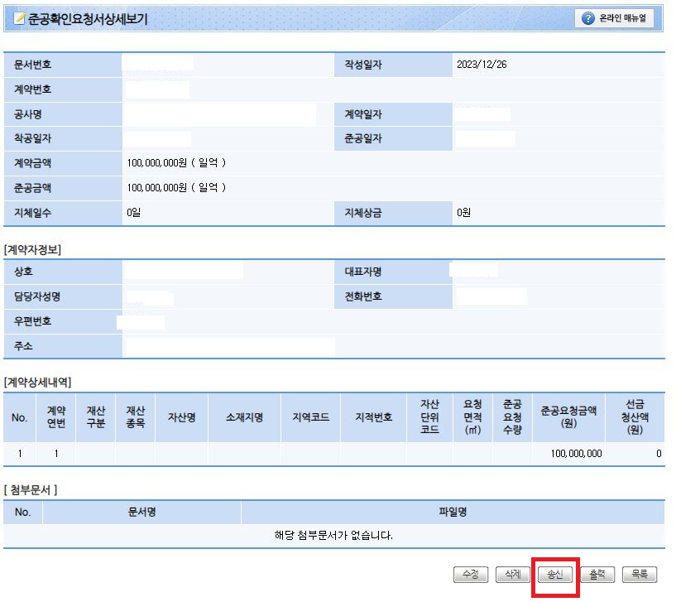Click the 지역코드 column header
The width and height of the screenshot is (700, 602).
tap(311, 417)
